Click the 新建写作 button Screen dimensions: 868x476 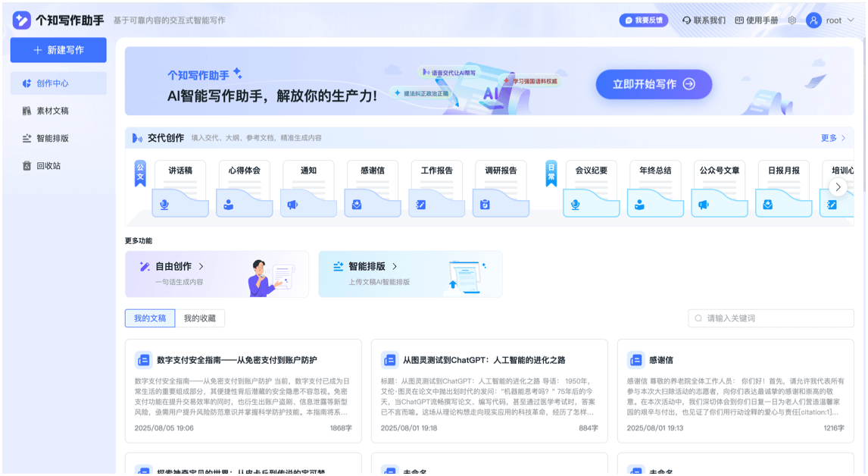coord(58,50)
